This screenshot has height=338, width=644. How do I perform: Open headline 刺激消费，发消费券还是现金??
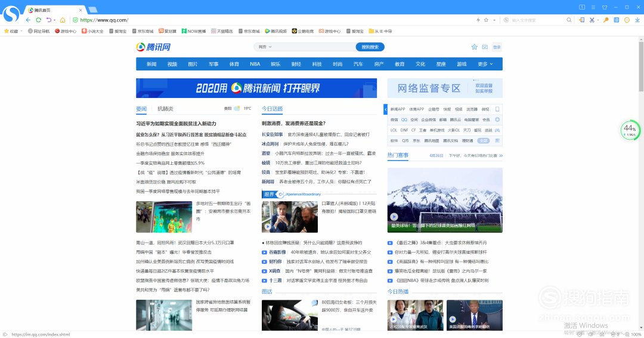(293, 124)
